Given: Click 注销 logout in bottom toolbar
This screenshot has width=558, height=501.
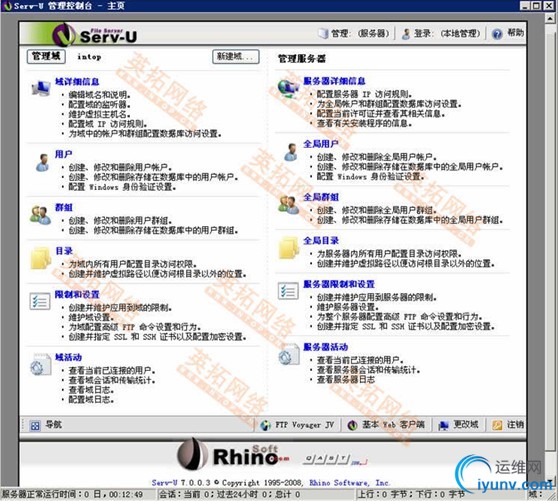Looking at the screenshot, I should (x=508, y=425).
